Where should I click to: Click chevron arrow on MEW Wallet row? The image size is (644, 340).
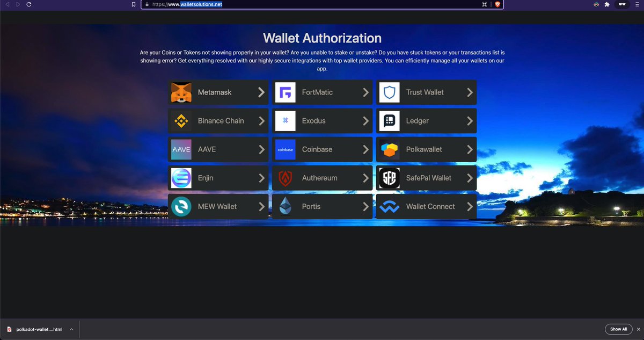tap(261, 206)
